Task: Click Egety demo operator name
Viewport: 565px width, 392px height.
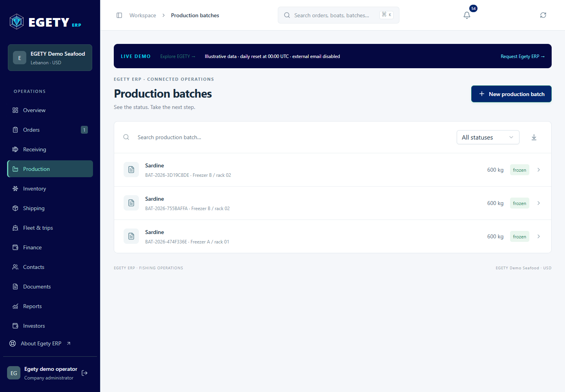Action: click(51, 369)
